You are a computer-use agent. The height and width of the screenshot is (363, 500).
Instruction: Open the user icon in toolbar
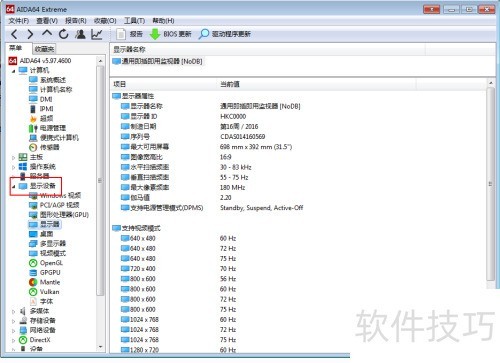tap(80, 34)
